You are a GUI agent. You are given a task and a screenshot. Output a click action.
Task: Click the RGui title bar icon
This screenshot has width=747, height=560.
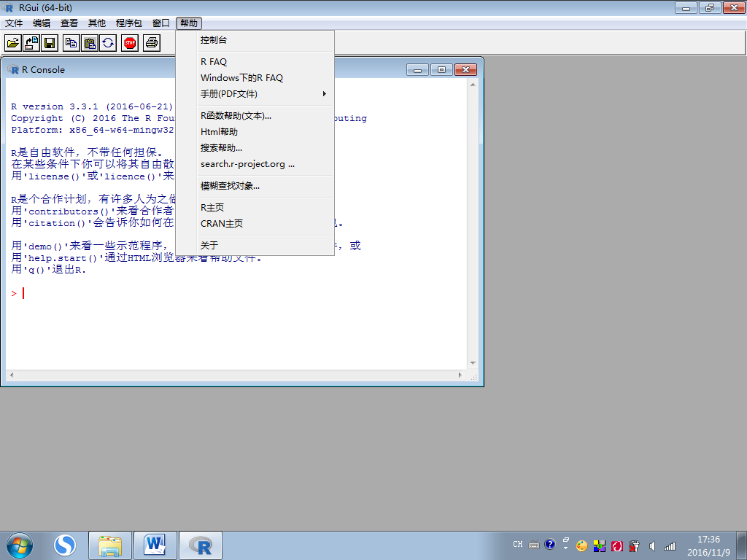pos(8,7)
